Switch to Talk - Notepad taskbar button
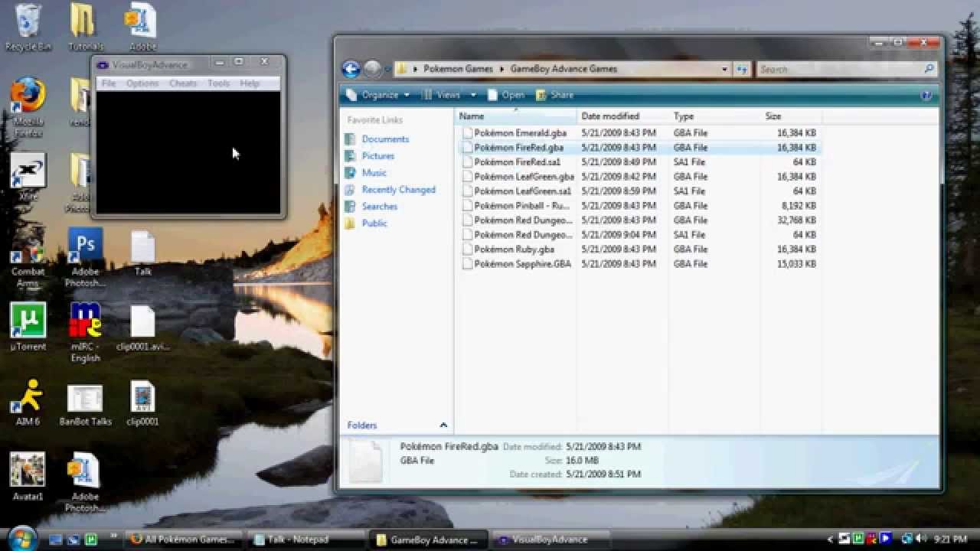 [x=307, y=540]
